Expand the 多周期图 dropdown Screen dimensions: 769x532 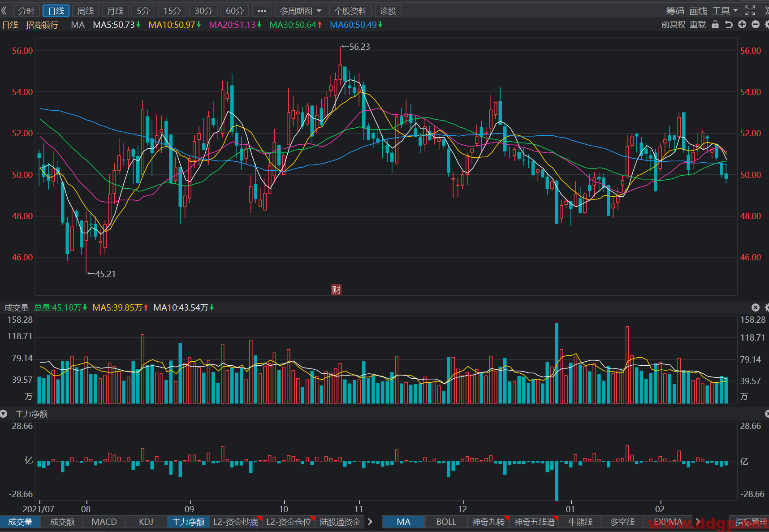301,11
